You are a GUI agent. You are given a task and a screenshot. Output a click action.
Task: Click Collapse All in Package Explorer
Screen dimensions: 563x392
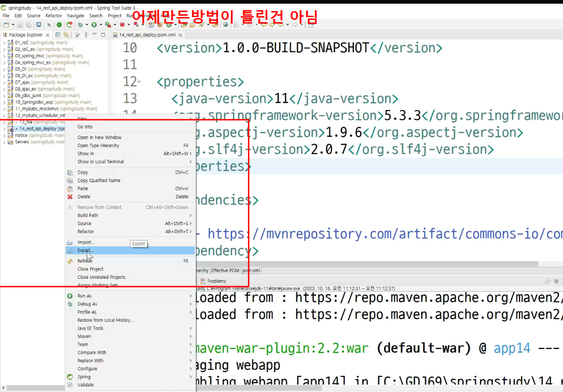pos(58,35)
